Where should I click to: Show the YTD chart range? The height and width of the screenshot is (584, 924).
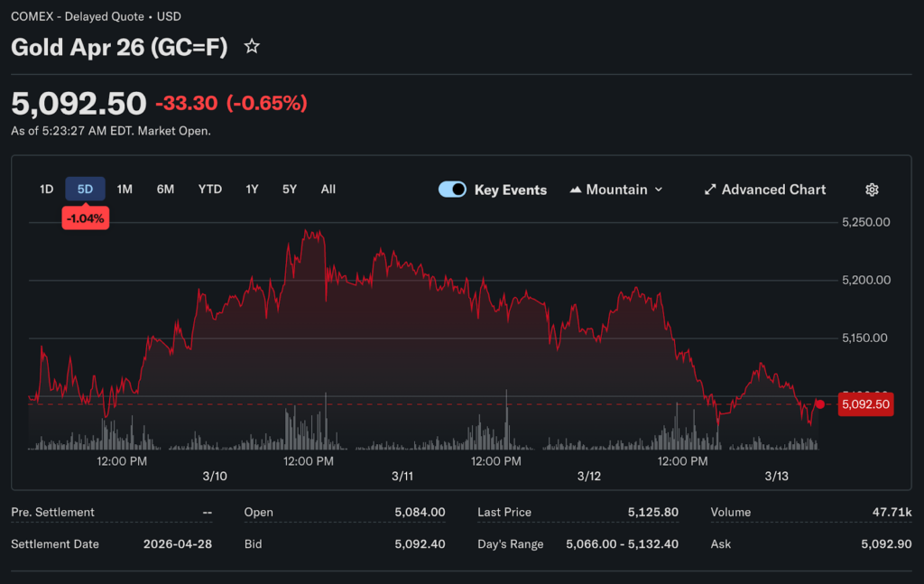click(x=210, y=190)
